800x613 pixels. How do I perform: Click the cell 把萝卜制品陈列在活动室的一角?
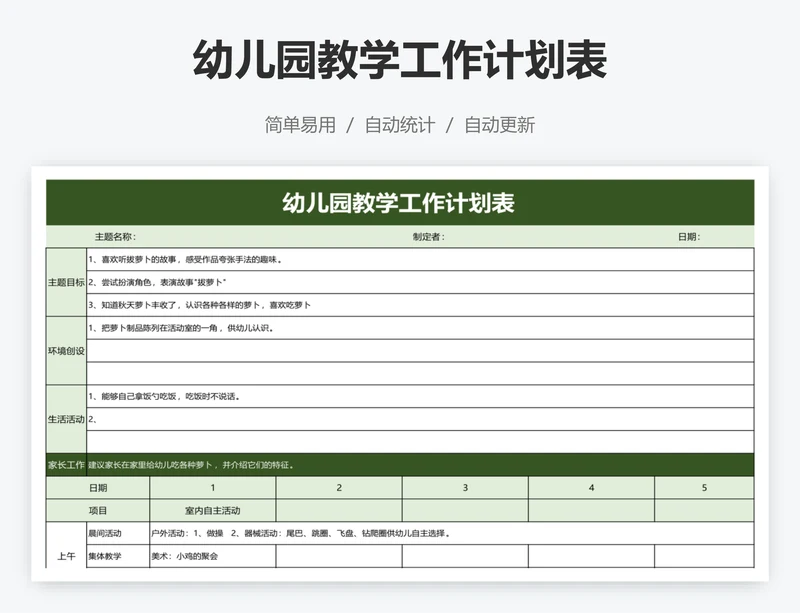(420, 328)
